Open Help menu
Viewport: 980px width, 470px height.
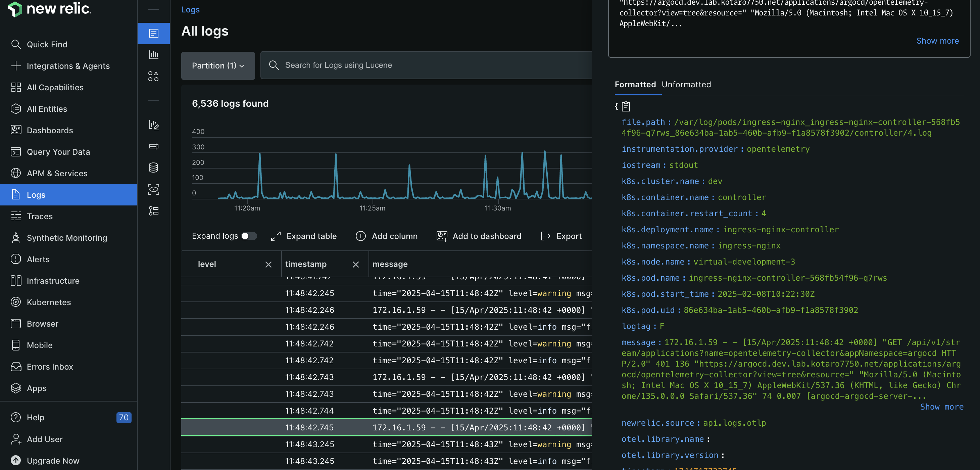coord(35,418)
